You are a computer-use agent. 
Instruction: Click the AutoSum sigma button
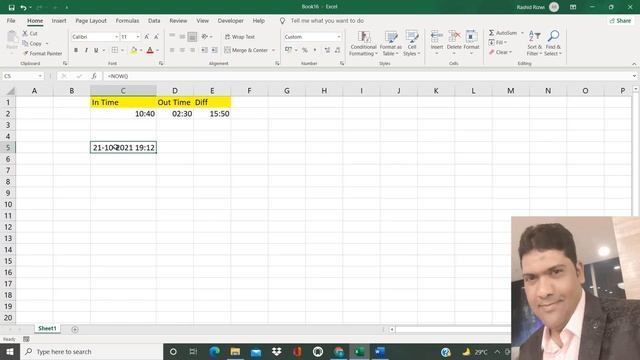(502, 33)
